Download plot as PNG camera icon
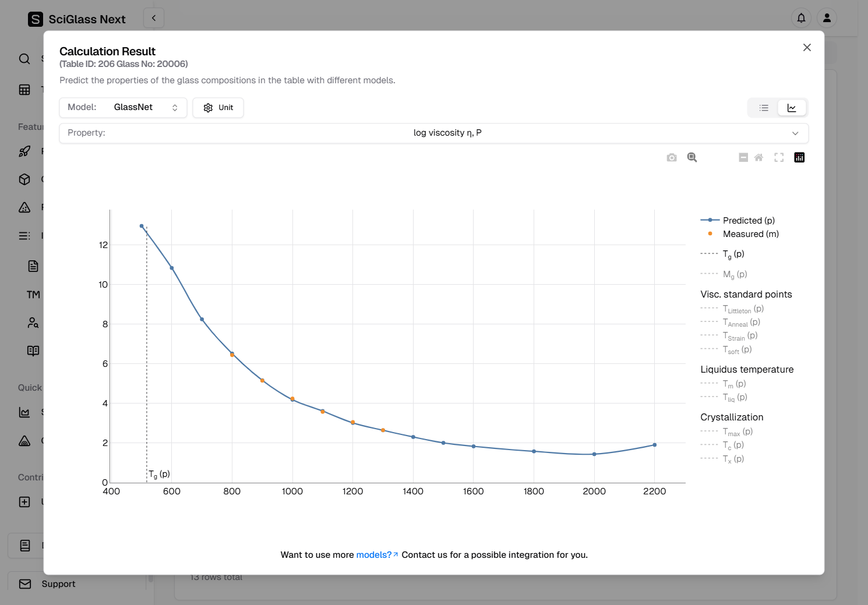 [672, 158]
